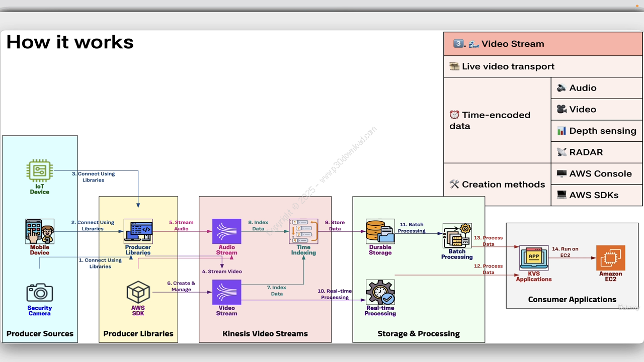This screenshot has height=362, width=644.
Task: Click the Video Stream icon
Action: [227, 292]
